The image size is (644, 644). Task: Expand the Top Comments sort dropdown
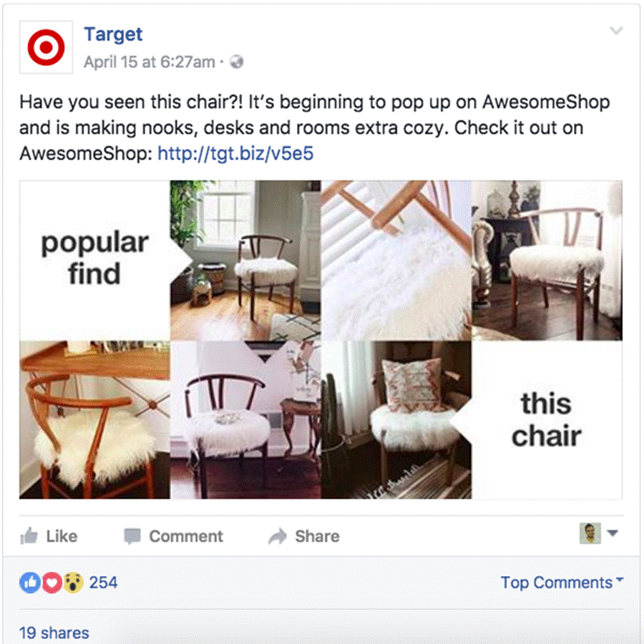562,582
